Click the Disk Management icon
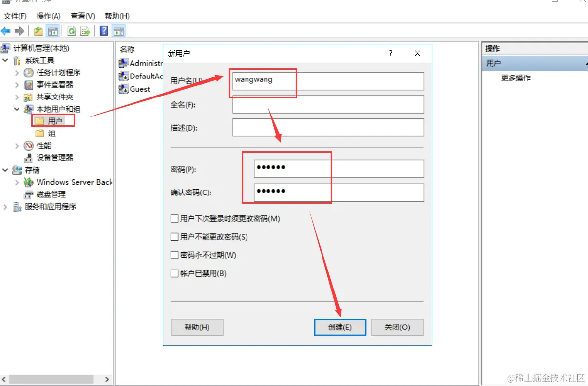Viewport: 588px width, 386px height. (29, 194)
